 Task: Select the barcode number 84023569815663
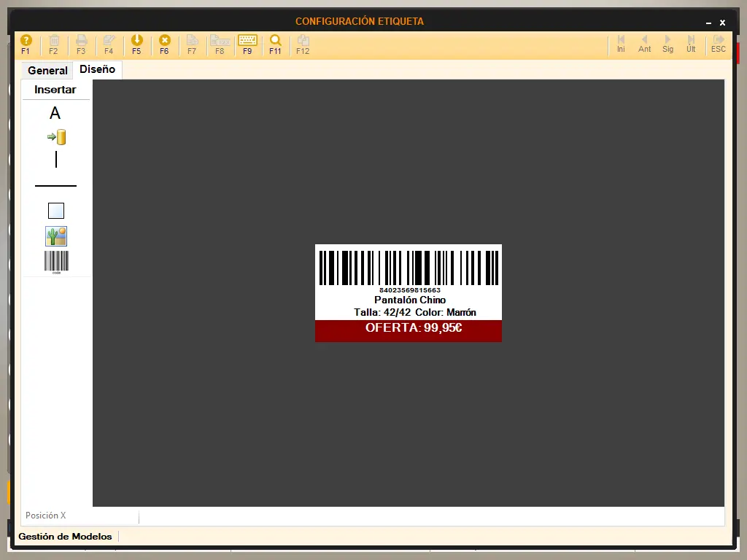point(410,290)
